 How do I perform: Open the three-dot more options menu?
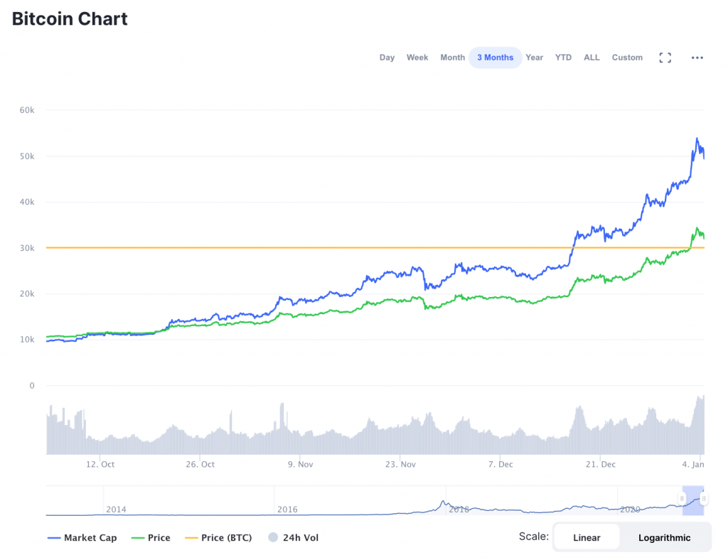[x=697, y=58]
